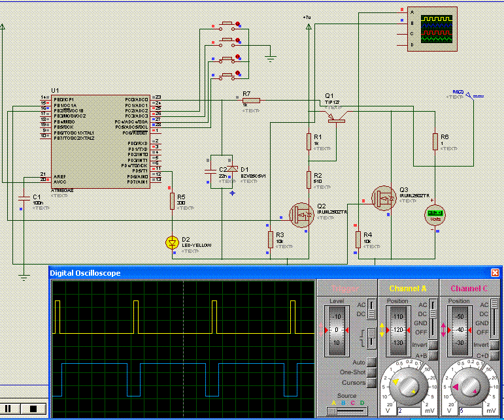Click the yellow LED D2 component
504x420 pixels.
click(172, 242)
